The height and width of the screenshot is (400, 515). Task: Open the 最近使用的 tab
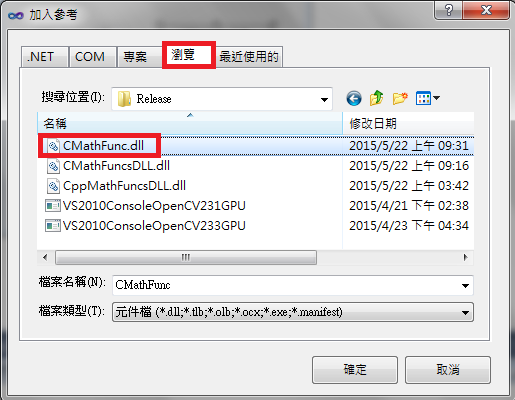pyautogui.click(x=249, y=57)
